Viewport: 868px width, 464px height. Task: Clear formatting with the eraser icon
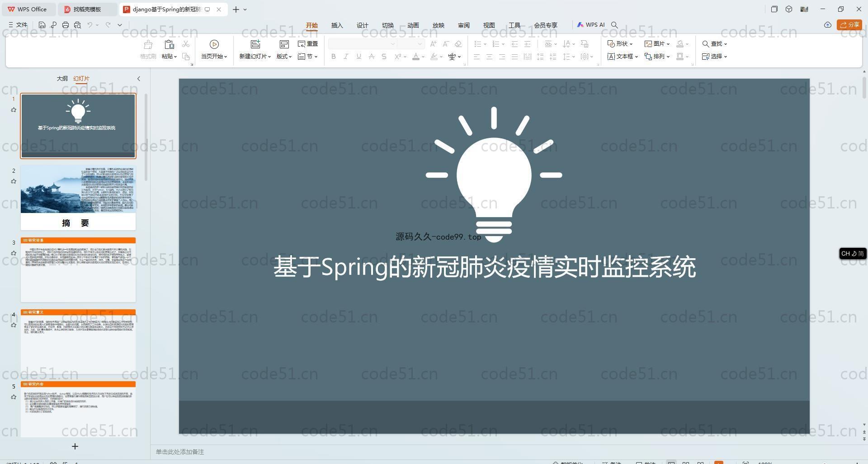click(x=458, y=44)
